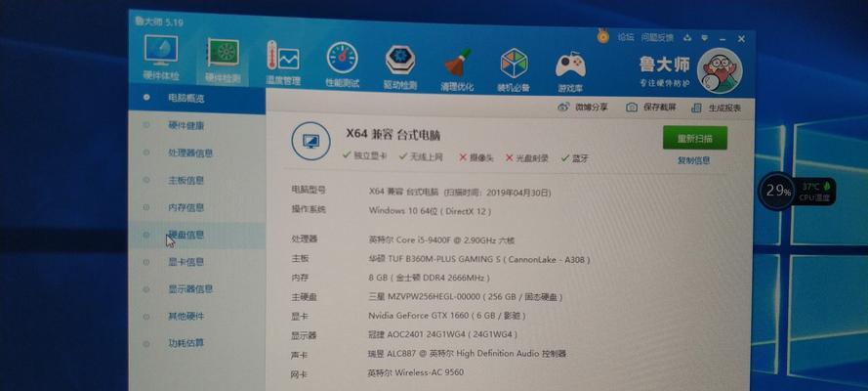Click the 37°C CPU temperature badge
This screenshot has height=391, width=868.
[x=815, y=192]
